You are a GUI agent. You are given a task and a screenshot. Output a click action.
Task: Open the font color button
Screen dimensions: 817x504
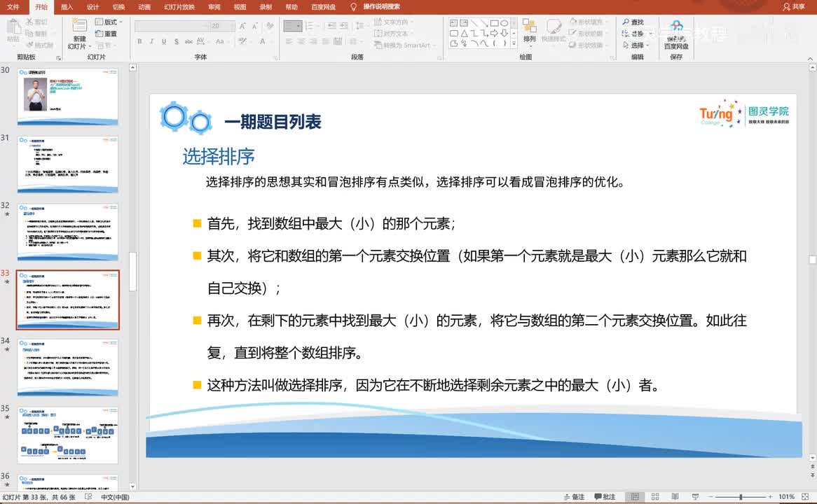(263, 41)
